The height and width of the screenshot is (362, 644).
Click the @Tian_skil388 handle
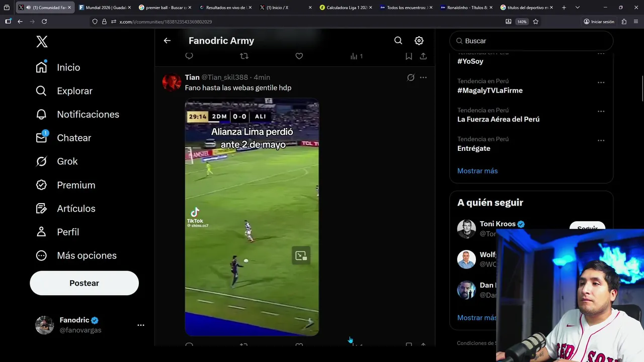click(224, 77)
